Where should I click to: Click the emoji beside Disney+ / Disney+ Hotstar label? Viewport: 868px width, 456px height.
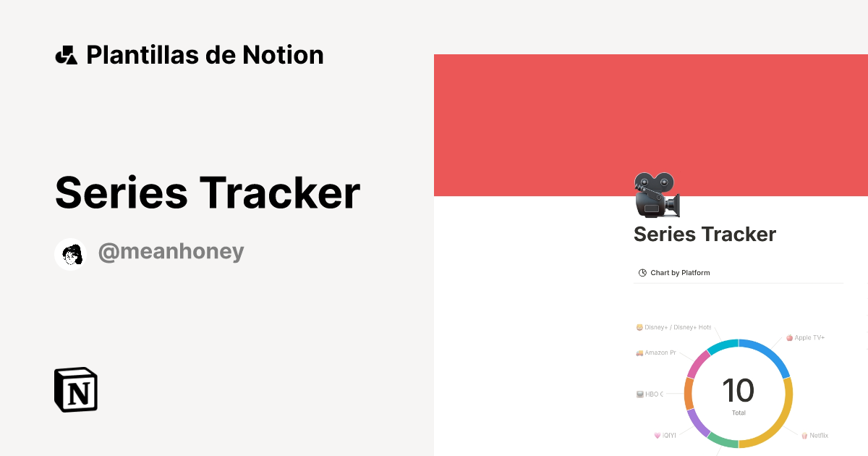(x=639, y=327)
